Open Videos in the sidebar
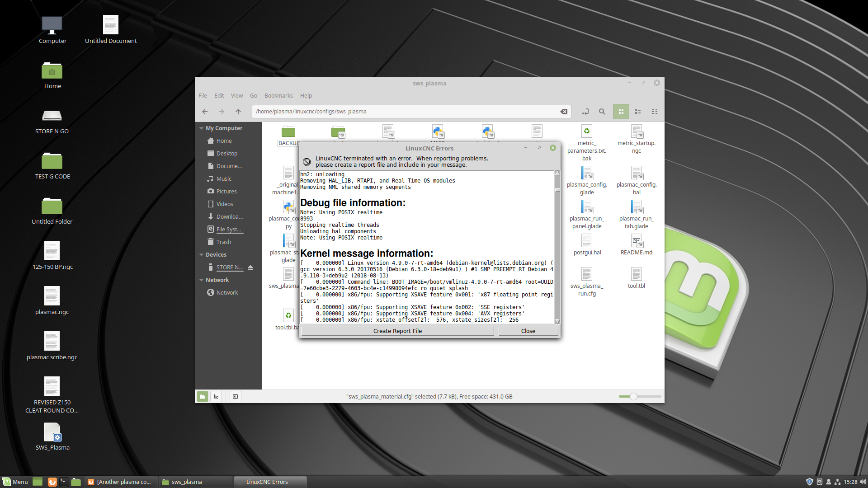Image resolution: width=868 pixels, height=488 pixels. [x=225, y=204]
